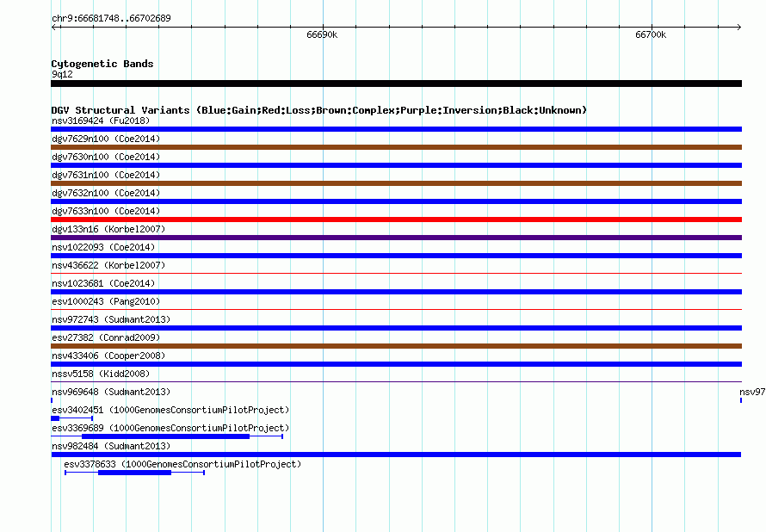Click the partially visible nsv97 label at right edge
766x532 pixels.
click(x=752, y=392)
